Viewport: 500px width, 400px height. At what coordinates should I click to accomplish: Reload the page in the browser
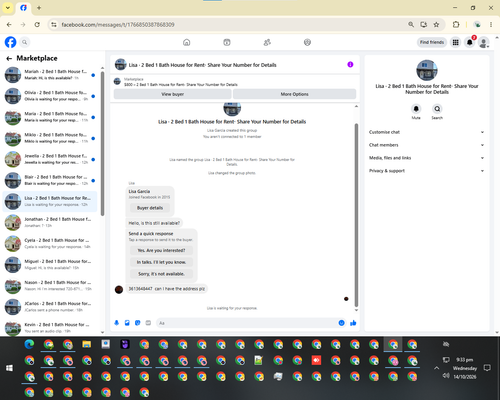pyautogui.click(x=37, y=24)
